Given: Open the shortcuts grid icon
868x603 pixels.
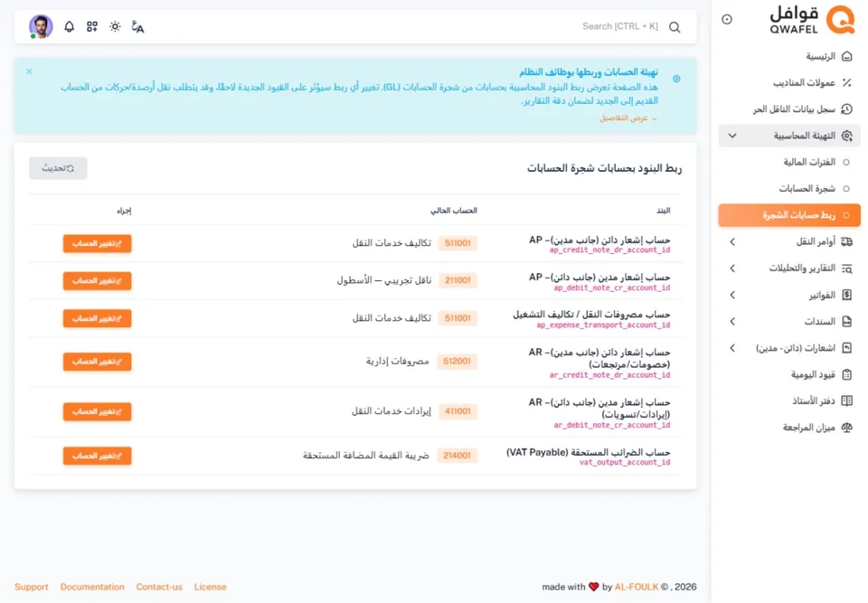Looking at the screenshot, I should click(x=92, y=26).
